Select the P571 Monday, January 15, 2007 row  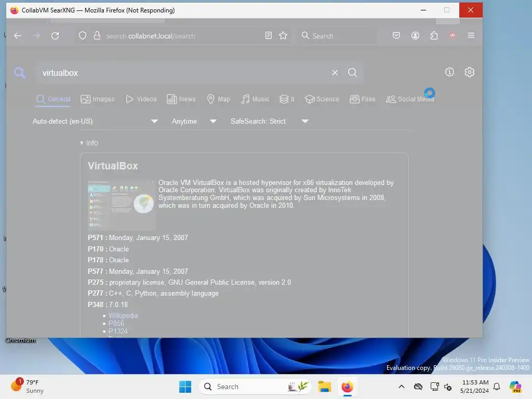138,238
